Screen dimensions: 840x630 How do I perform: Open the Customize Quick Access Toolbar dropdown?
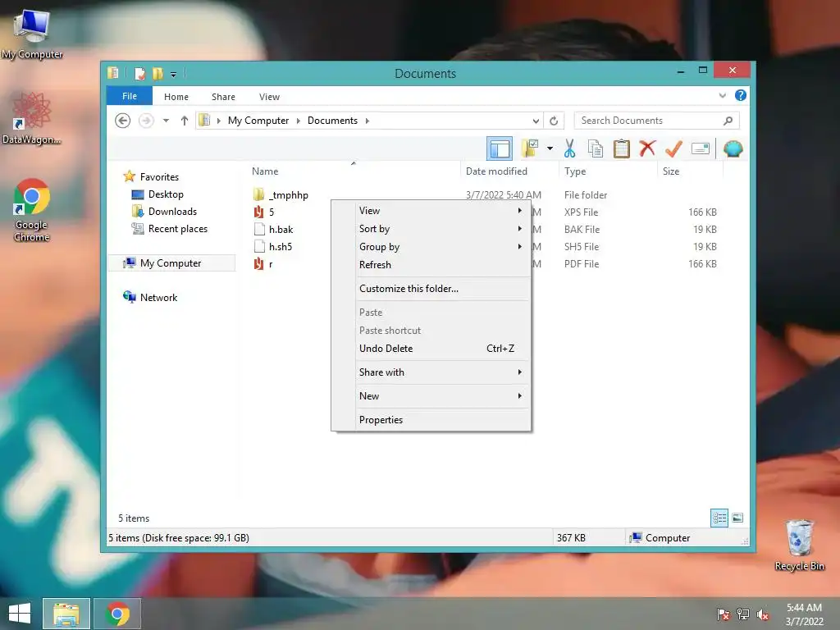pos(174,74)
